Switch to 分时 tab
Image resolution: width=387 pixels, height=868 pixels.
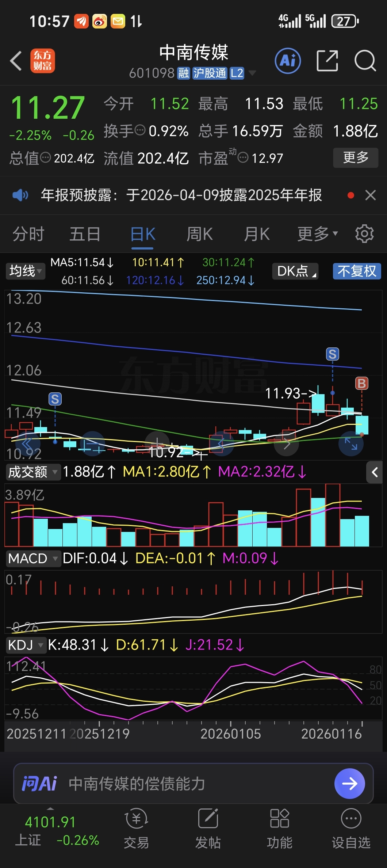point(28,234)
